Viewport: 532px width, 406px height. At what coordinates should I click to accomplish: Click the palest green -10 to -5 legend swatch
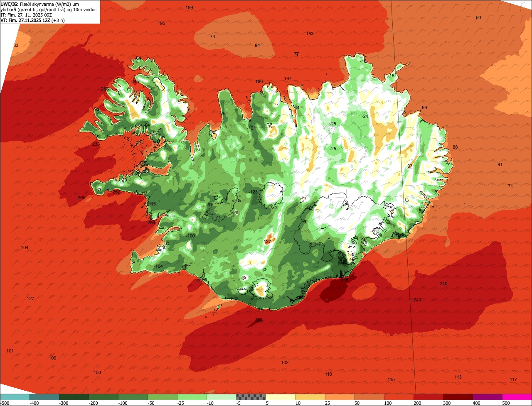click(x=222, y=397)
